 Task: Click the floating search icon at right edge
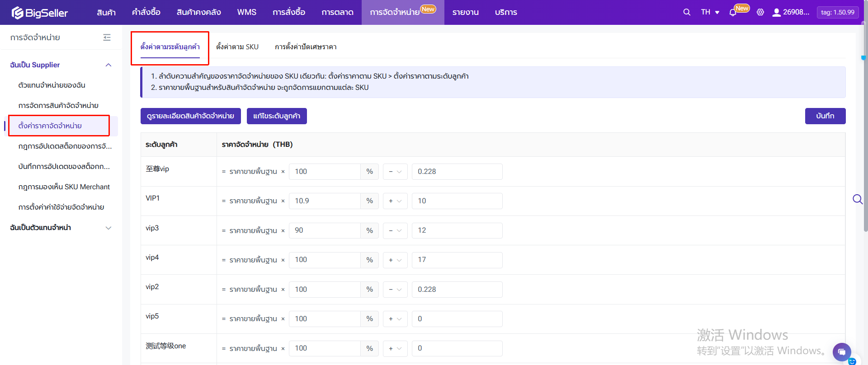click(x=857, y=199)
